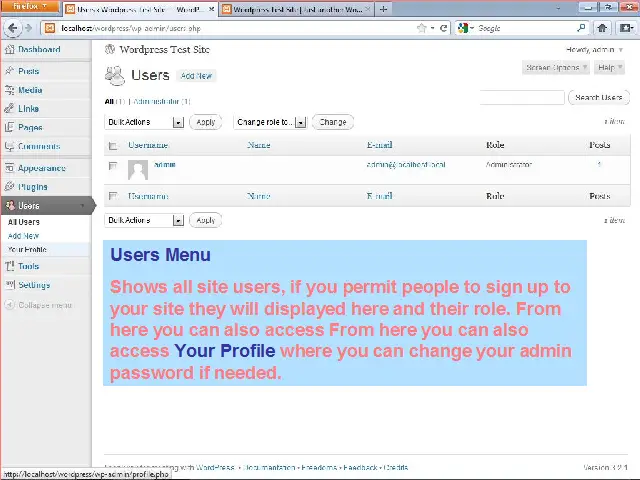
Task: Click the WordPress logo beside site title
Action: click(x=110, y=49)
